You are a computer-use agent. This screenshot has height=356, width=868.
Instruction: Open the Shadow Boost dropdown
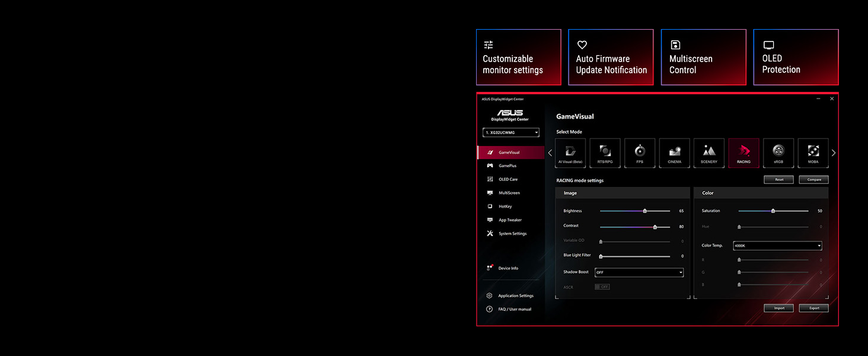pyautogui.click(x=639, y=272)
